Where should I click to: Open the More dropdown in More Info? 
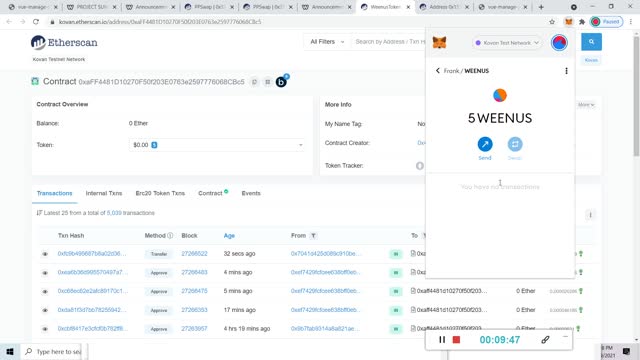(586, 105)
